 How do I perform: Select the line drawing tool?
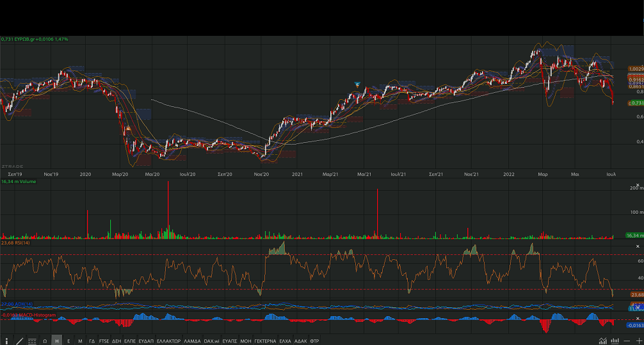click(x=19, y=341)
